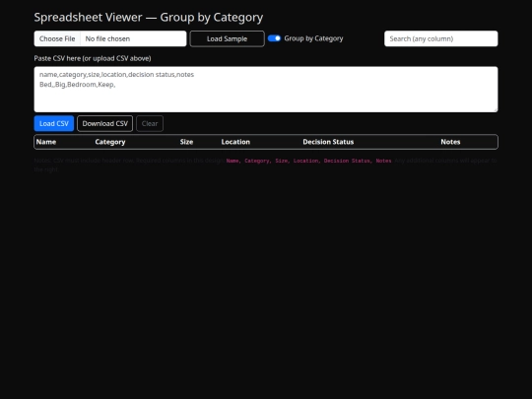
Task: Click the Load CSV button
Action: click(x=54, y=123)
